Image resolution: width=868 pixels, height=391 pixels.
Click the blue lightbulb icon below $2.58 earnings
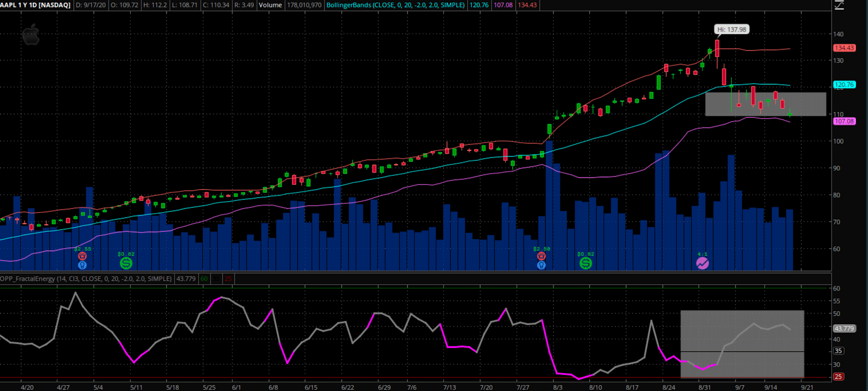coord(541,265)
